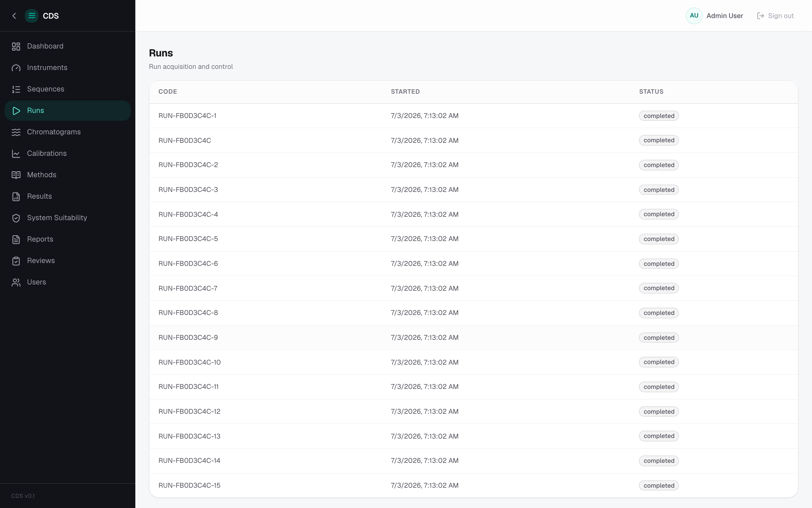Image resolution: width=812 pixels, height=508 pixels.
Task: Open run RUN-FB0D3C4C without suffix
Action: [185, 141]
